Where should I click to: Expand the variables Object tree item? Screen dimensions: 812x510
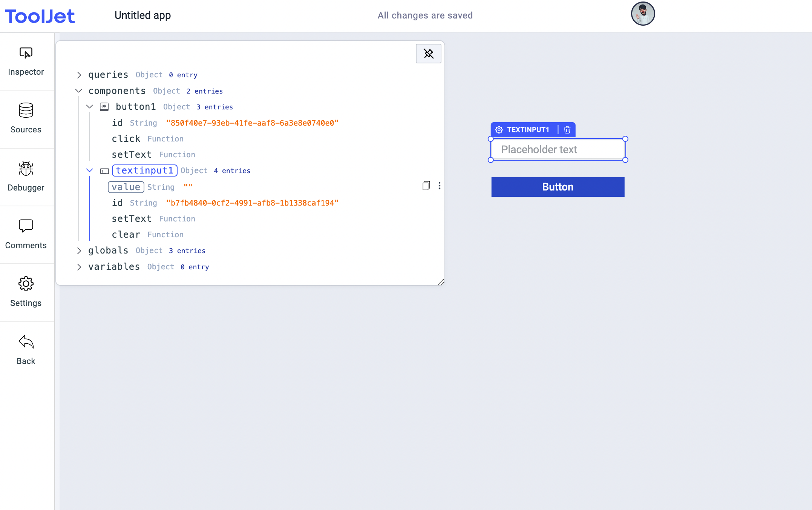[x=80, y=267]
